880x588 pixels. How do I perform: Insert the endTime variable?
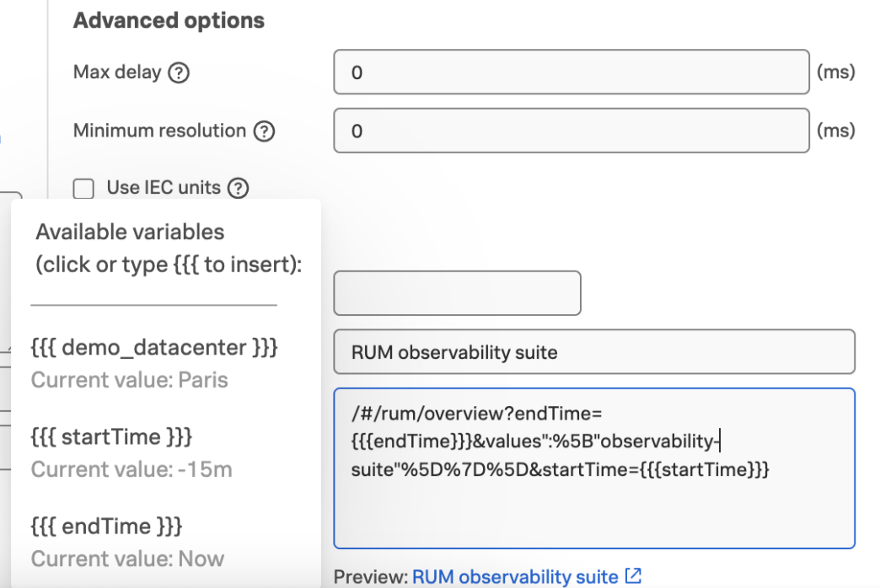coord(107,527)
